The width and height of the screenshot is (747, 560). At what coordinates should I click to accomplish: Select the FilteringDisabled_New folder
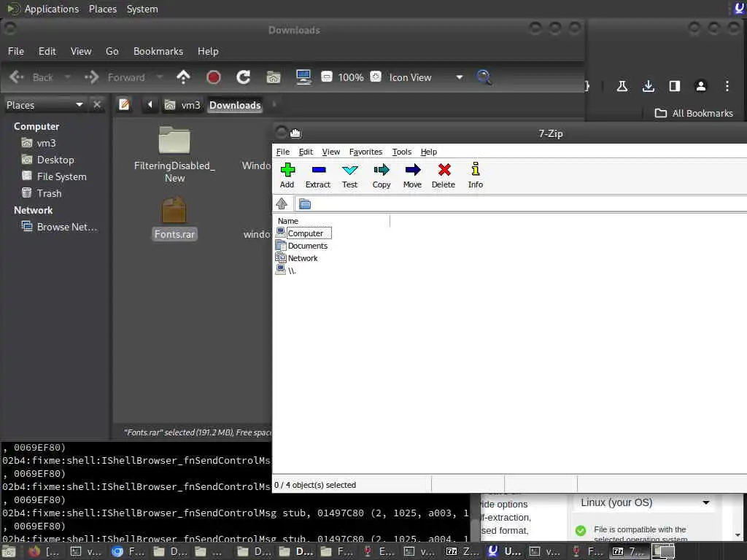coord(174,155)
